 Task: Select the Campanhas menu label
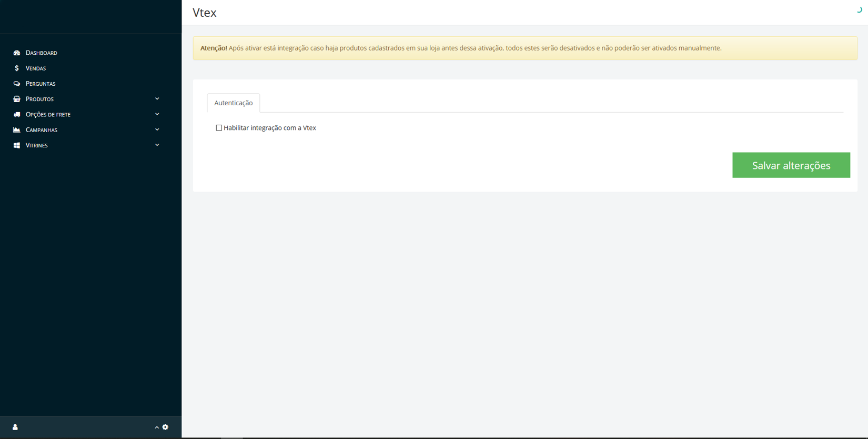click(42, 130)
